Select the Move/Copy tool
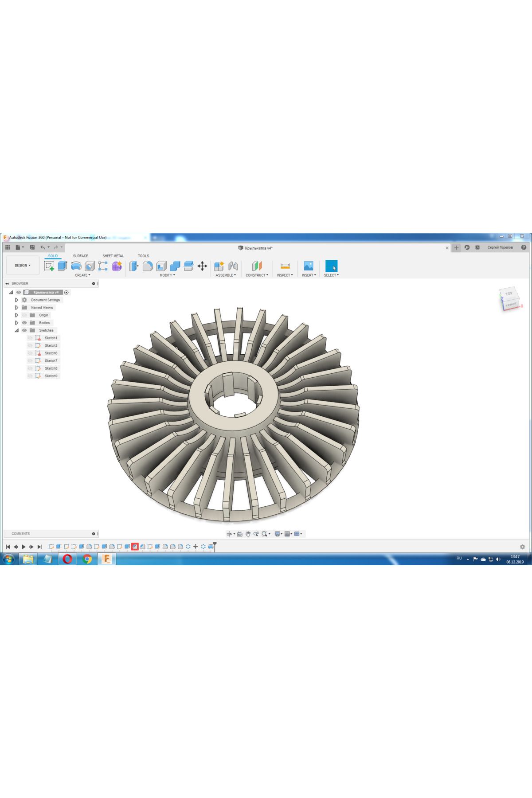Image resolution: width=532 pixels, height=798 pixels. 202,266
